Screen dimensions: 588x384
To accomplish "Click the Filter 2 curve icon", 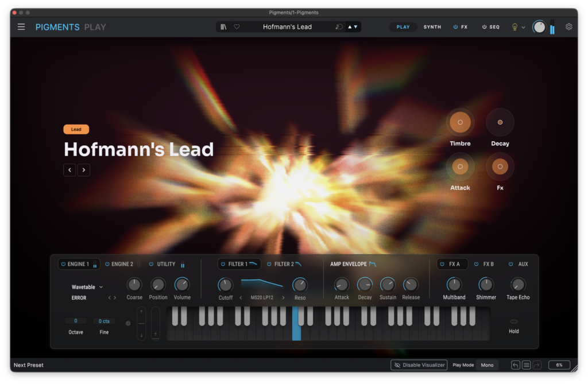I will [x=298, y=264].
